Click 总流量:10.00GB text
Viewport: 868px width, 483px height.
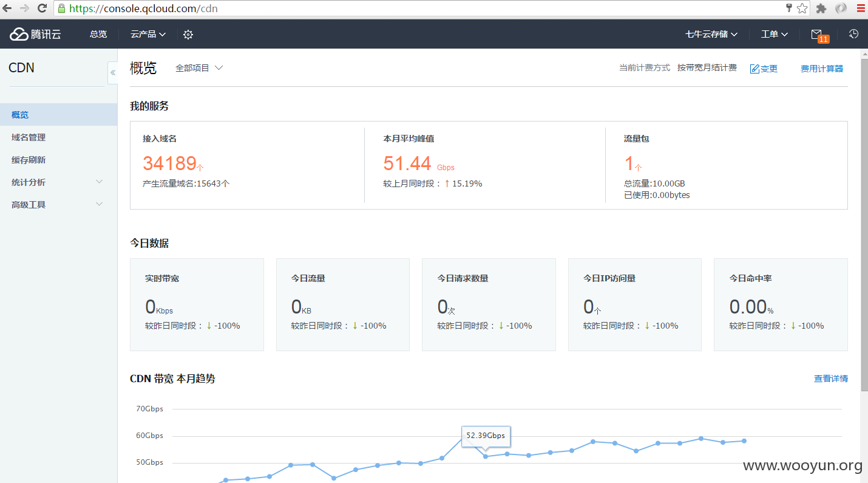(654, 183)
